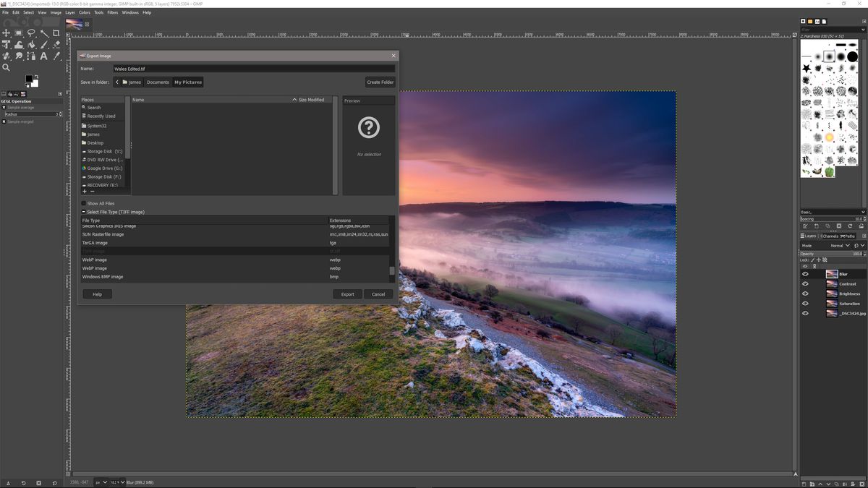
Task: Select the Zoom tool
Action: click(x=6, y=67)
